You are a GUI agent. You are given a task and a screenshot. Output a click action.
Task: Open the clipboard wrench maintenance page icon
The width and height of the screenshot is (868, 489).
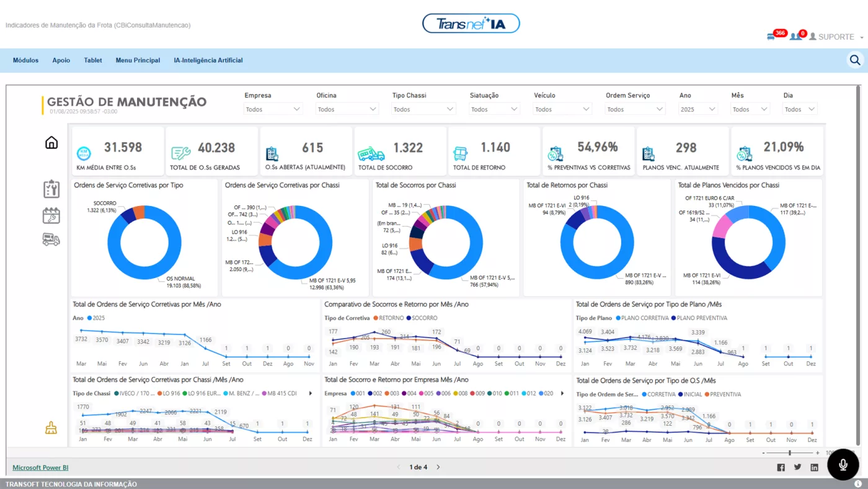[x=51, y=189]
